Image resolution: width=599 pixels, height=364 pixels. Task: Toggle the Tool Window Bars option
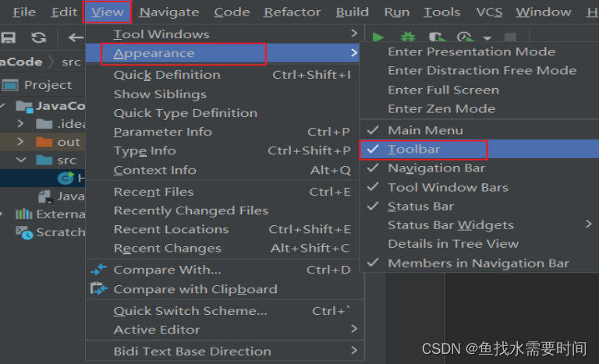tap(480, 187)
